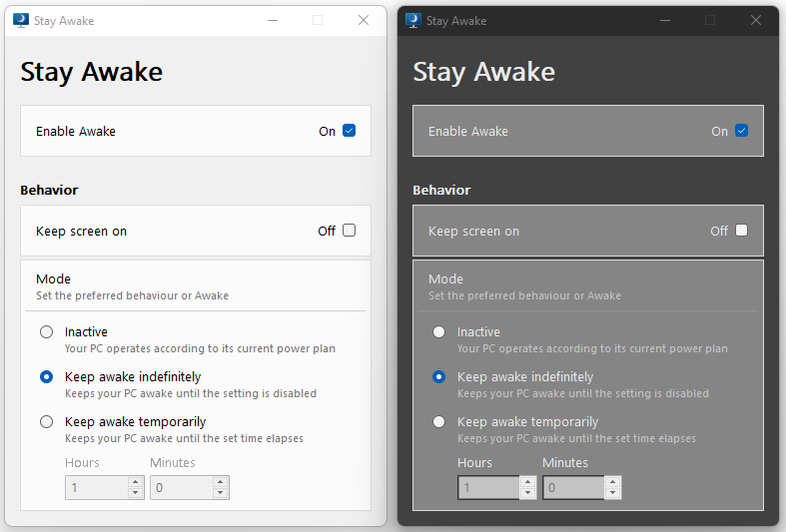Decrease Hours value in light window
The height and width of the screenshot is (532, 786).
coord(136,493)
